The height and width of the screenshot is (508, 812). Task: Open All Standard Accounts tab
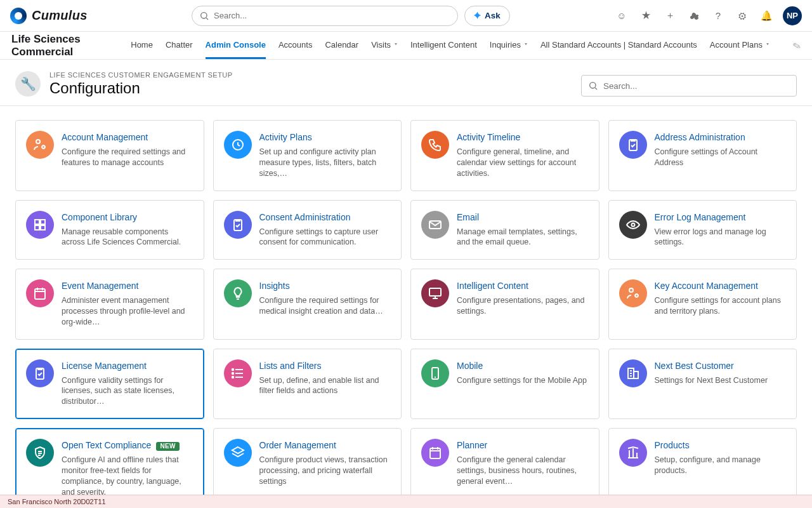[x=619, y=45]
